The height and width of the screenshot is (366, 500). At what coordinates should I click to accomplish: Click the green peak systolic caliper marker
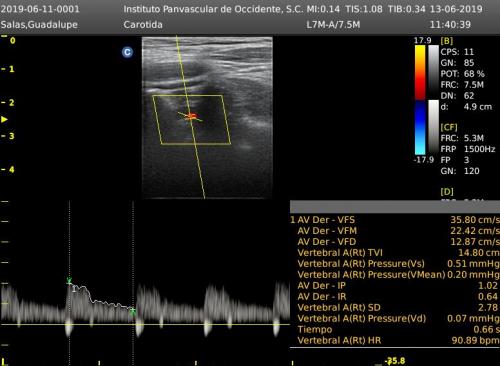pyautogui.click(x=69, y=281)
